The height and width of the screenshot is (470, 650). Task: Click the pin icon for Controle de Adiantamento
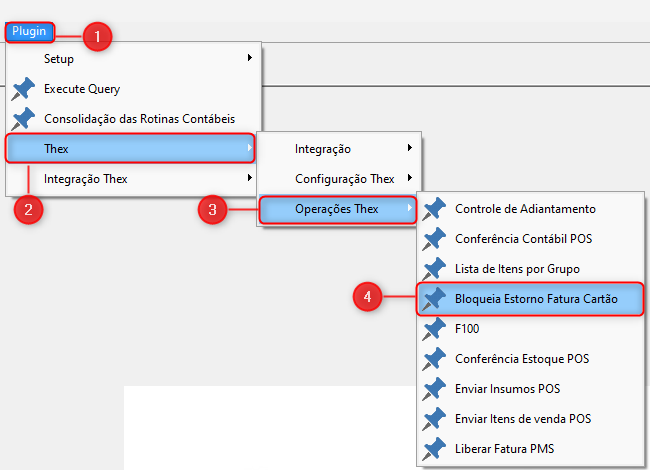click(435, 209)
